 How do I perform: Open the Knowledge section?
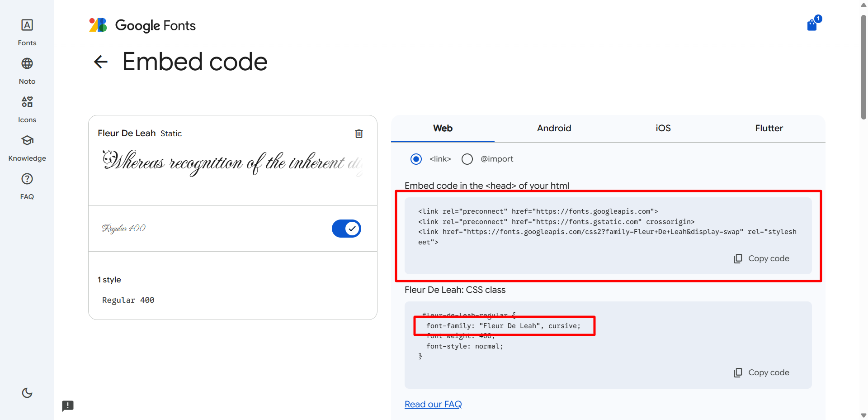pyautogui.click(x=27, y=141)
